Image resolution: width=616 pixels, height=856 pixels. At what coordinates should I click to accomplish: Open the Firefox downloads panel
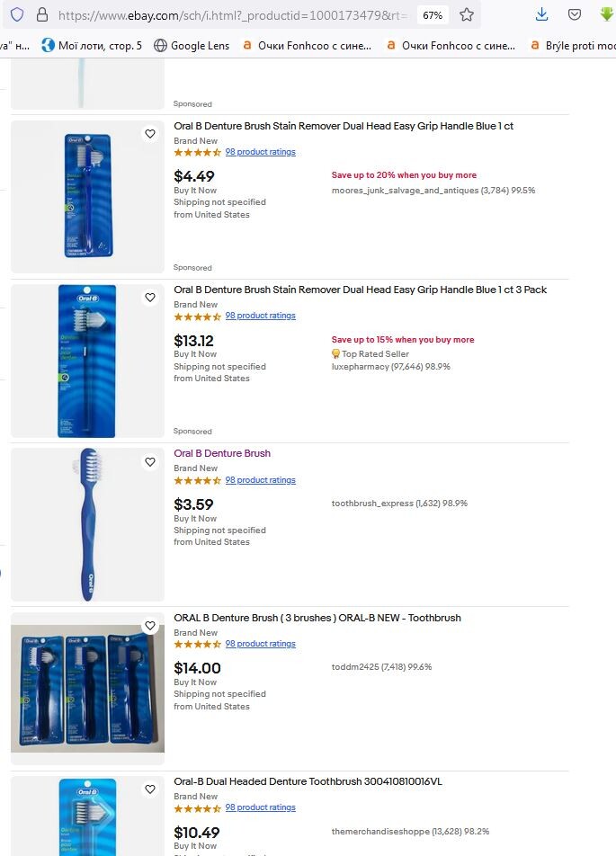pos(541,15)
